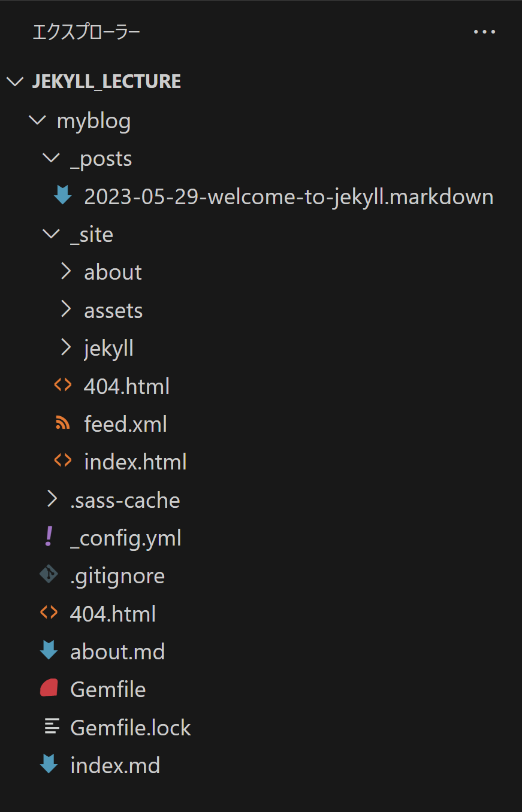Image resolution: width=522 pixels, height=812 pixels.
Task: Collapse the JEKYLL_LECTURE root section
Action: [x=14, y=81]
